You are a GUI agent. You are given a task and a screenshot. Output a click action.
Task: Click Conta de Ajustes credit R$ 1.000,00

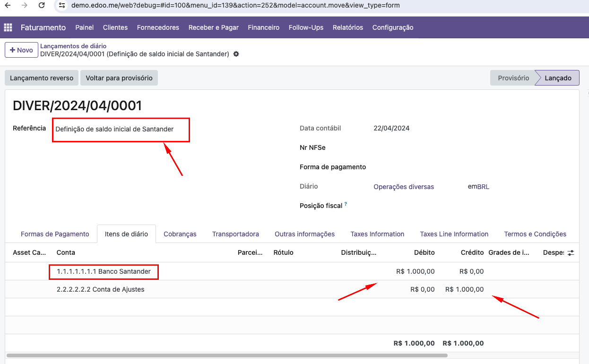tap(465, 289)
